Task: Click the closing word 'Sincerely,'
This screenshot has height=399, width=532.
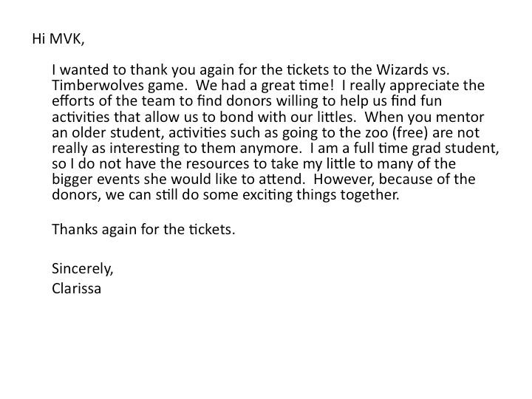Action: point(83,269)
